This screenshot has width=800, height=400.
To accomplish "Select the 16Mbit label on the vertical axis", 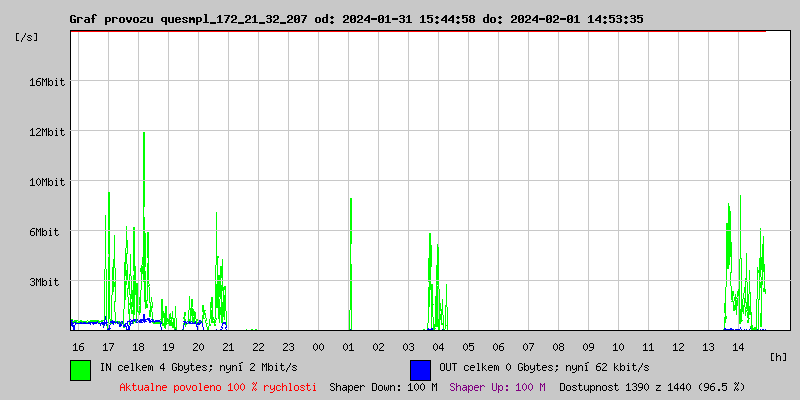I will 47,82.
